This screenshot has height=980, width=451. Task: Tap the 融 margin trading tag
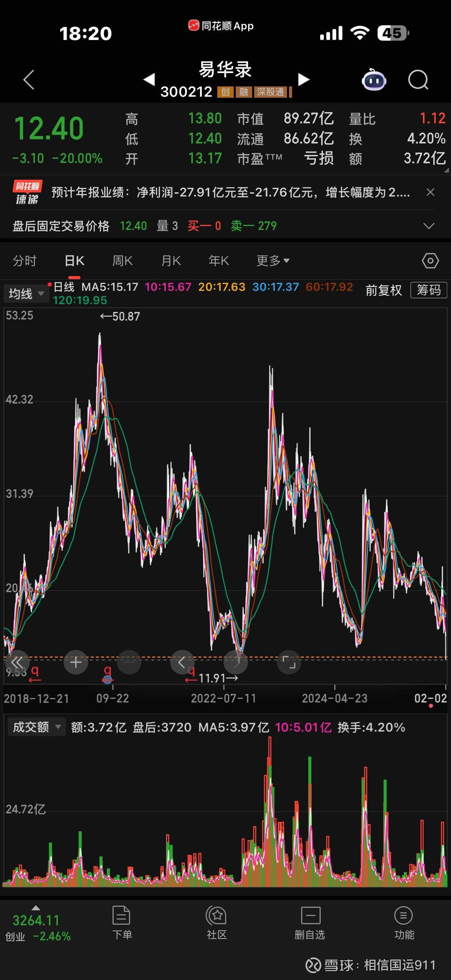tap(243, 92)
